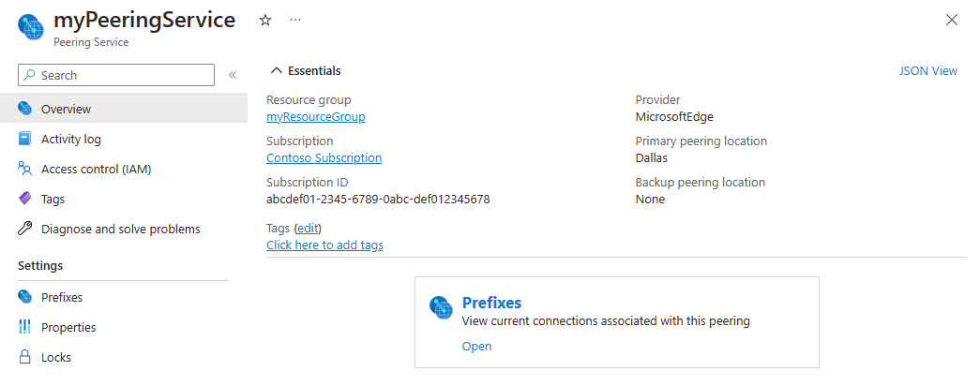The image size is (980, 386).
Task: Click the JSON View link
Action: 927,70
